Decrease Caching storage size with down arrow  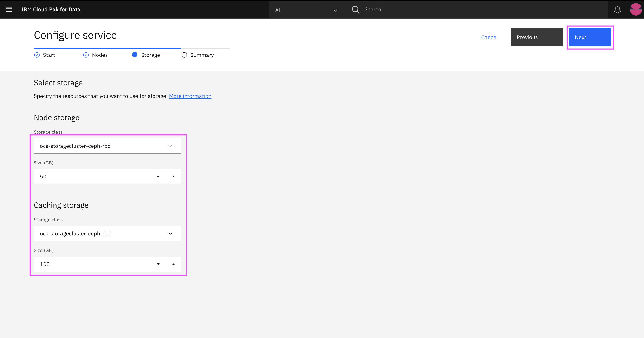[158, 264]
